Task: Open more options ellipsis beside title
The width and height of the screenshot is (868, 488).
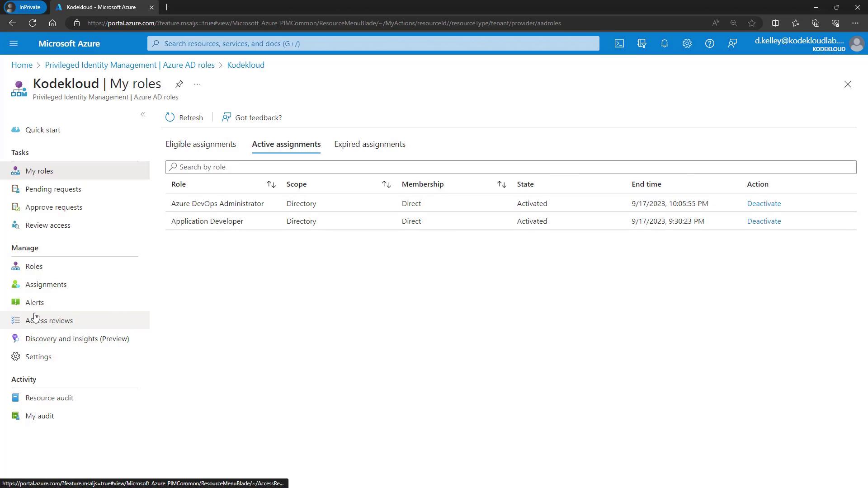Action: tap(197, 84)
